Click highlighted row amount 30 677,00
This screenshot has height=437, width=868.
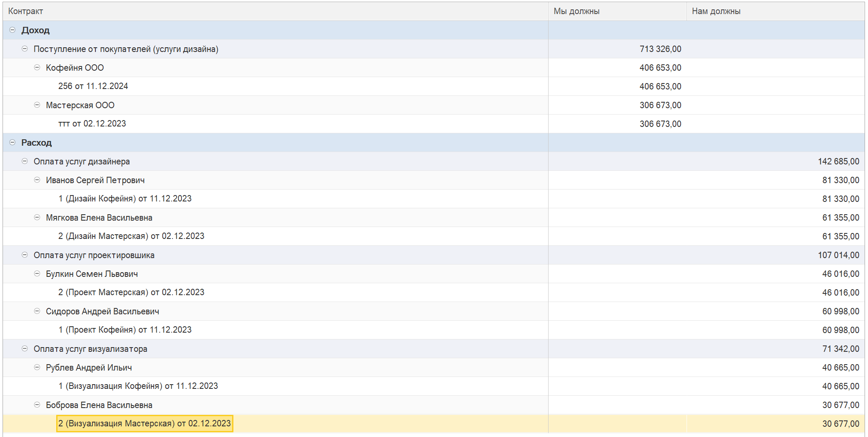(840, 424)
